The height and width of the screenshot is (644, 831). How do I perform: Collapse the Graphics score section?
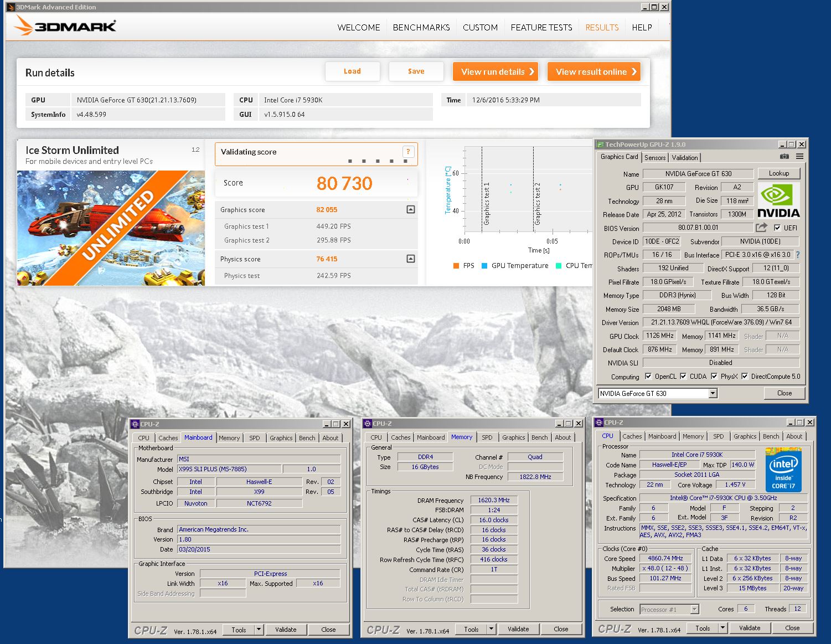pos(411,209)
